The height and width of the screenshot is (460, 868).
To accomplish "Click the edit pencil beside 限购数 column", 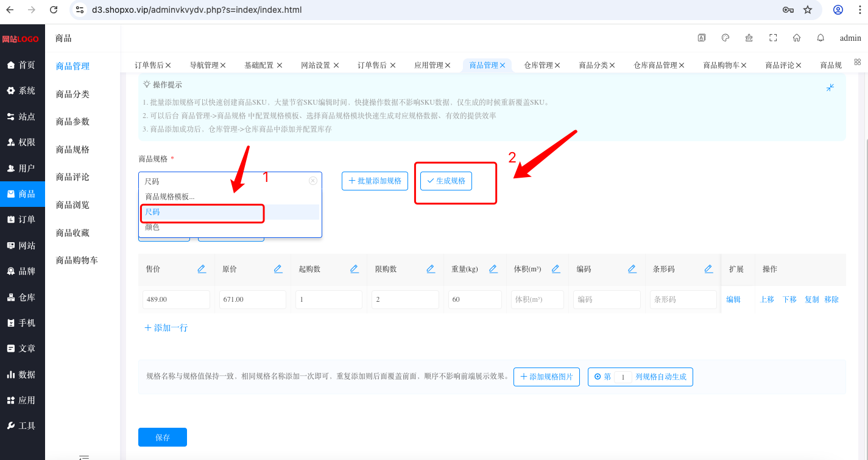I will (x=431, y=269).
